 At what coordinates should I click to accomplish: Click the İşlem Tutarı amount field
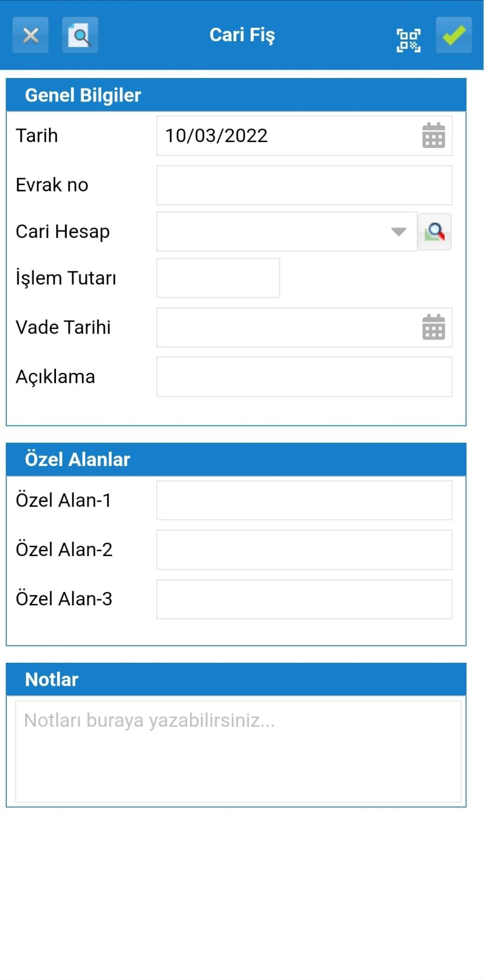tap(218, 278)
